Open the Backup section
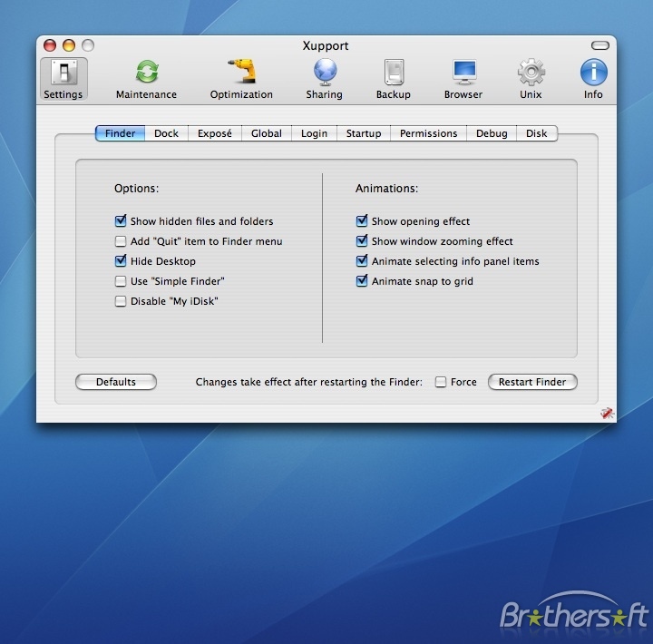This screenshot has height=644, width=653. 394,79
